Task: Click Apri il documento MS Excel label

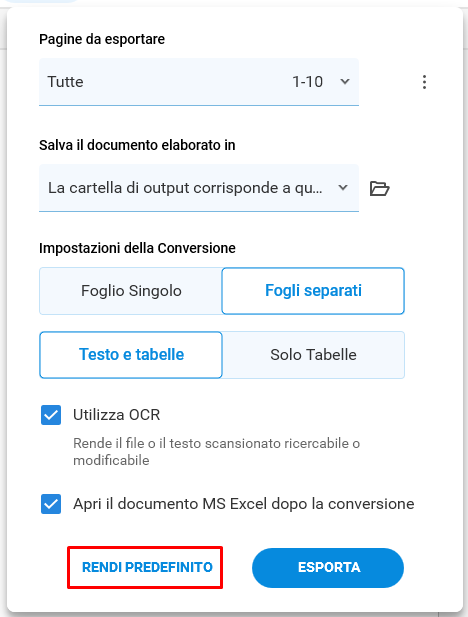Action: pos(244,504)
